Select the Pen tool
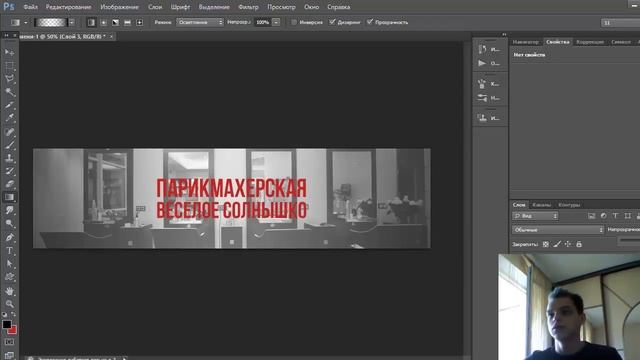640x360 pixels. pyautogui.click(x=9, y=237)
